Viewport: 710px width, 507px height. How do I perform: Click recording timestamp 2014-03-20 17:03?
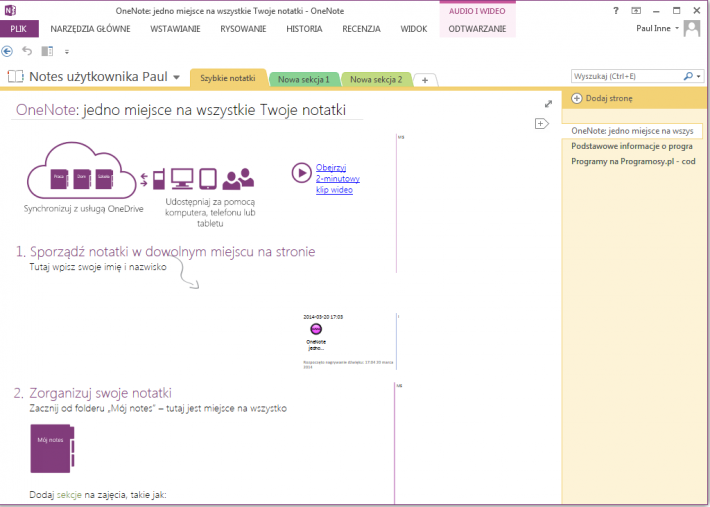(x=323, y=317)
